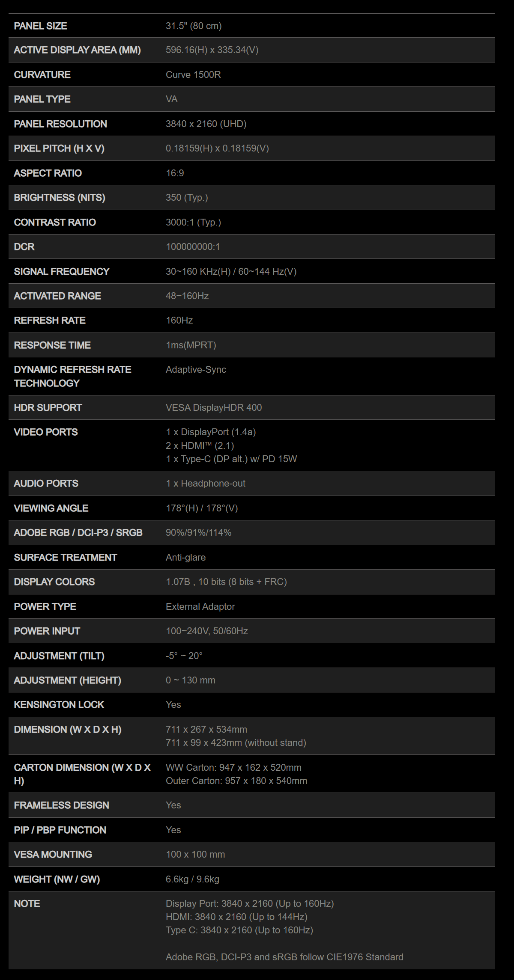Select the 3000:1 (Typ.) contrast value
514x980 pixels.
(x=193, y=222)
